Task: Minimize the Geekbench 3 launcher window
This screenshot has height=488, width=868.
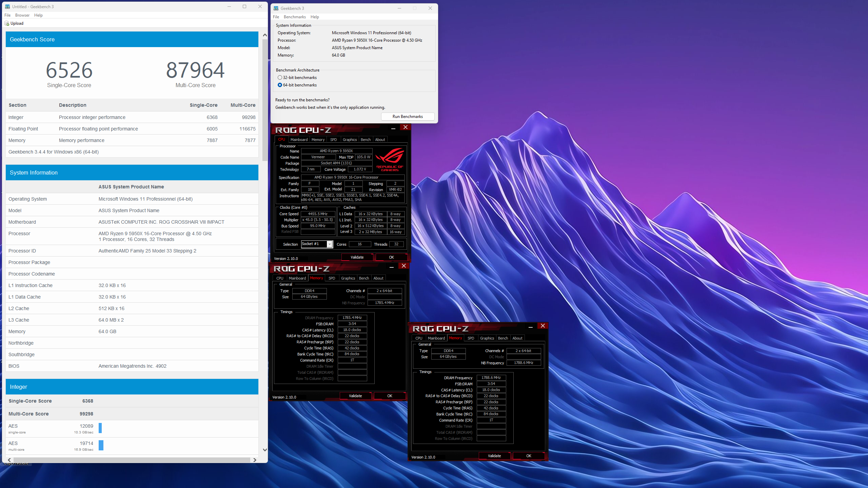Action: [399, 8]
